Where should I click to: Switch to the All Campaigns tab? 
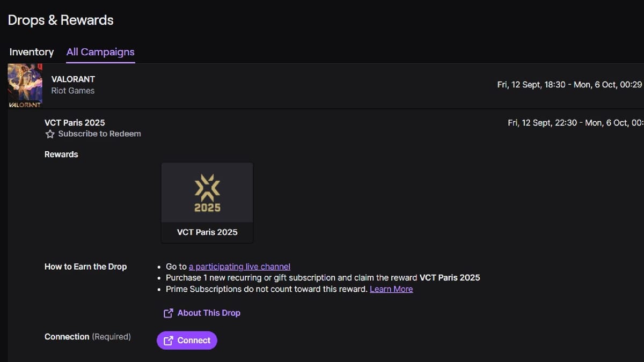100,52
